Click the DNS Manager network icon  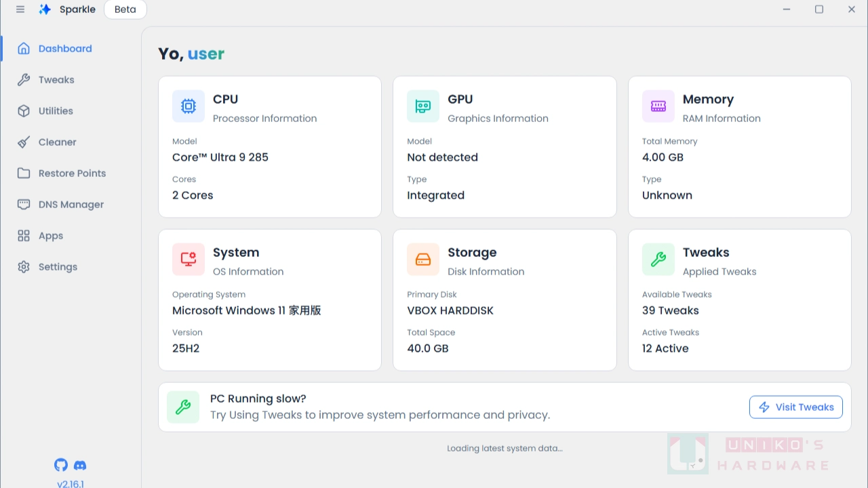tap(24, 205)
